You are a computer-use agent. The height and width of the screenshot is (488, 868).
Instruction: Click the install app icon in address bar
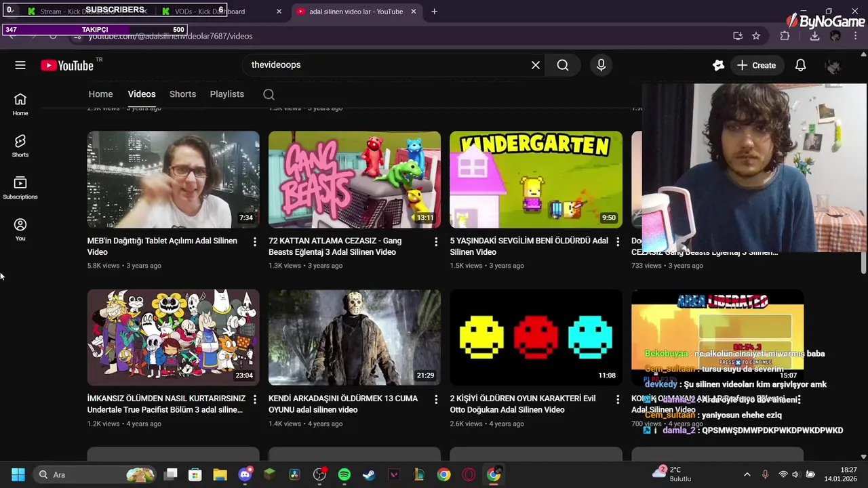(x=738, y=36)
